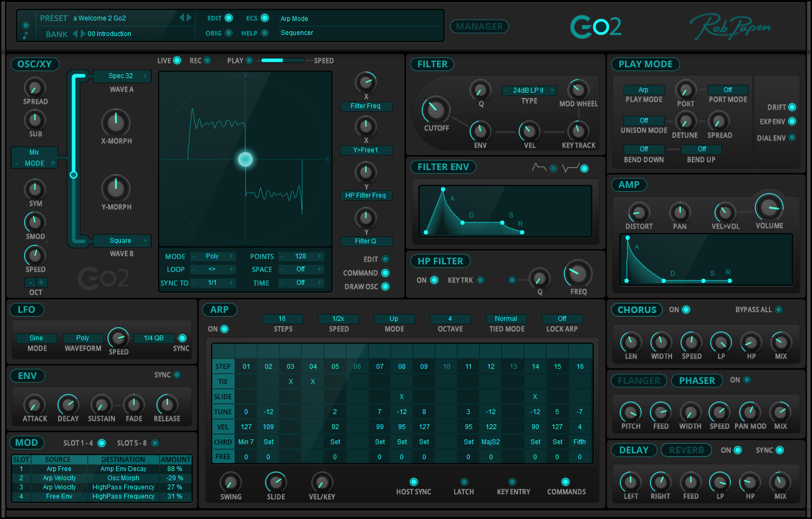Switch to the PHASER tab
Image resolution: width=812 pixels, height=519 pixels.
coord(697,381)
